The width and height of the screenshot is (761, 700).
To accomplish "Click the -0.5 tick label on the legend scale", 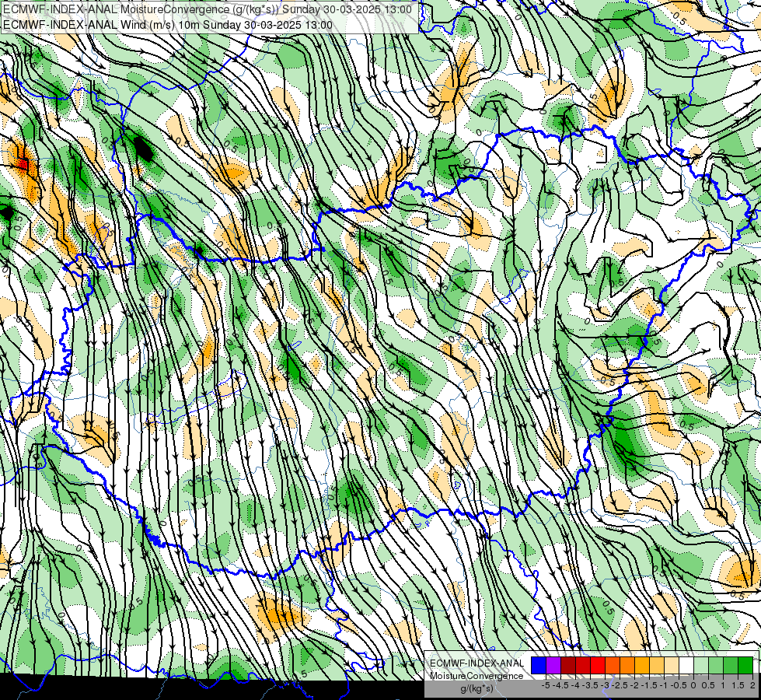I will coord(679,685).
